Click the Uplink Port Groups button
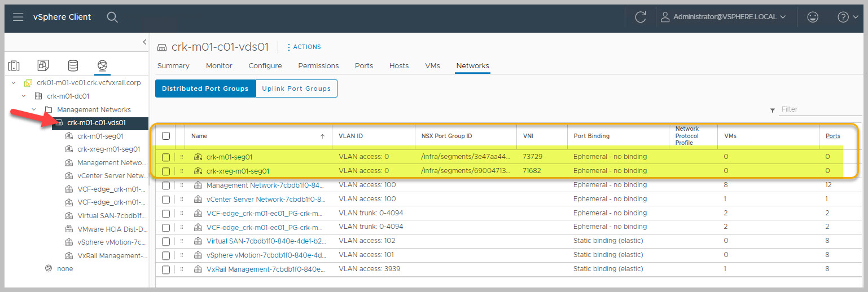Viewport: 868px width, 292px height. click(x=296, y=89)
